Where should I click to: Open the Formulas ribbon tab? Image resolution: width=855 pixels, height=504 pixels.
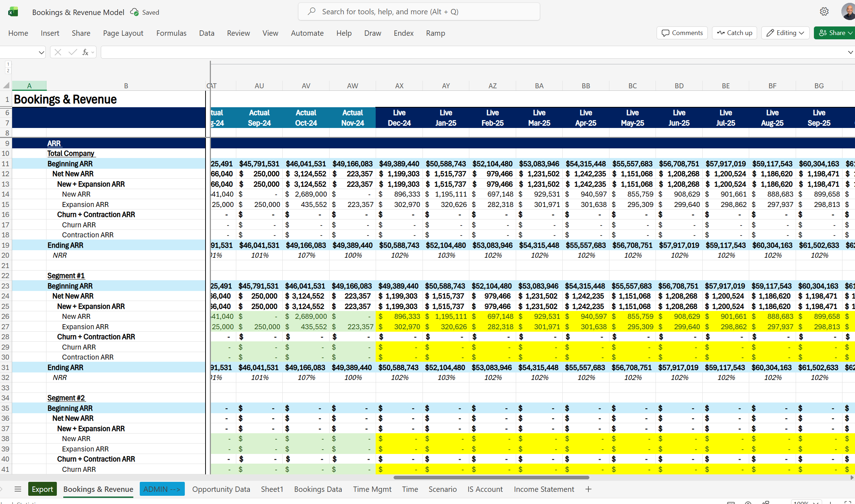pos(171,33)
